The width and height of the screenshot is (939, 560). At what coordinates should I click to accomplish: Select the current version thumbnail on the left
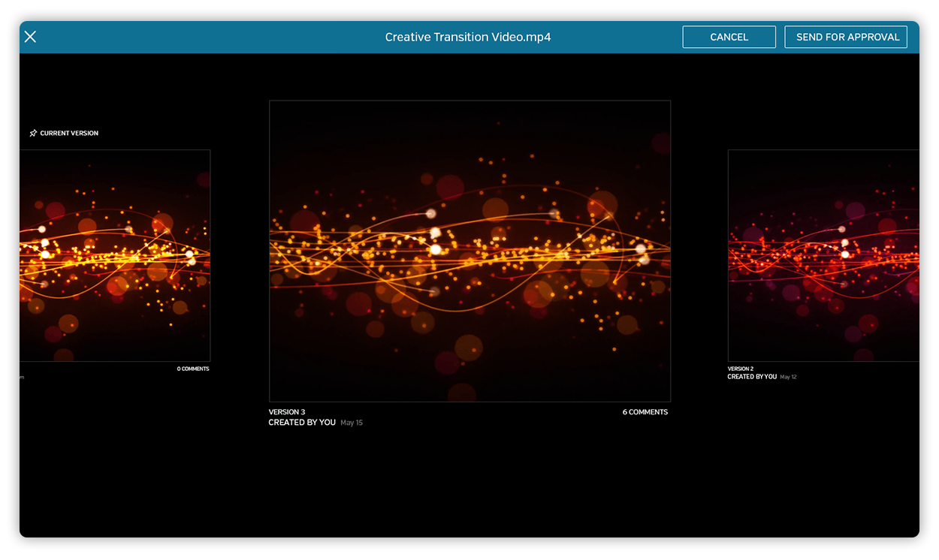[x=115, y=255]
